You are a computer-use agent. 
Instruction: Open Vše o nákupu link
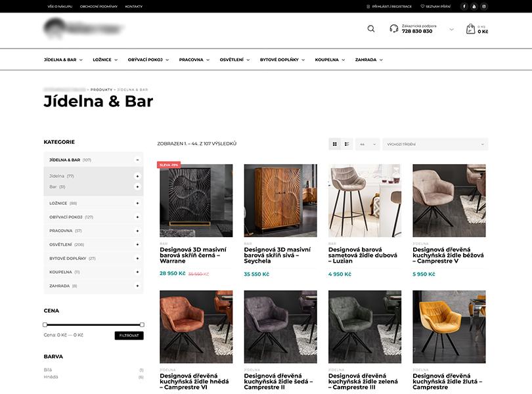point(60,7)
